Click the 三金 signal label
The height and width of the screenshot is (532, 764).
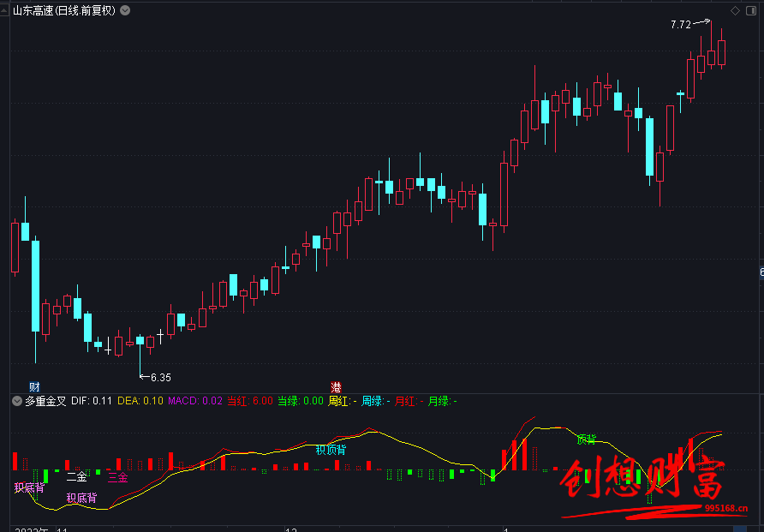pos(118,477)
